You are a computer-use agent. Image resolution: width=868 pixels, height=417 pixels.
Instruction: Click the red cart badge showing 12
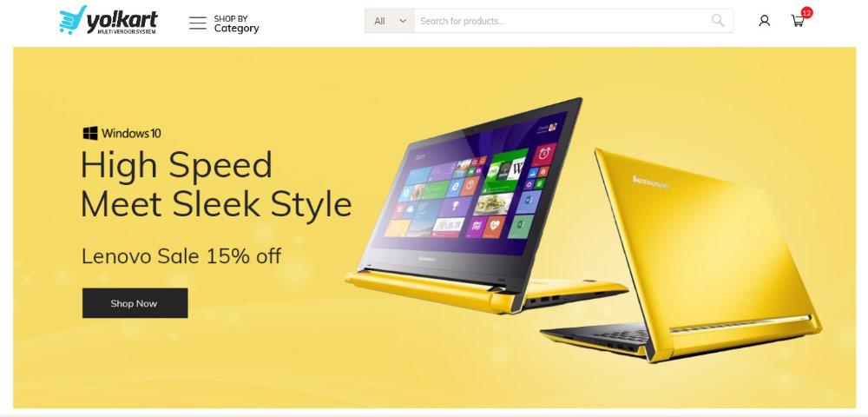click(806, 12)
